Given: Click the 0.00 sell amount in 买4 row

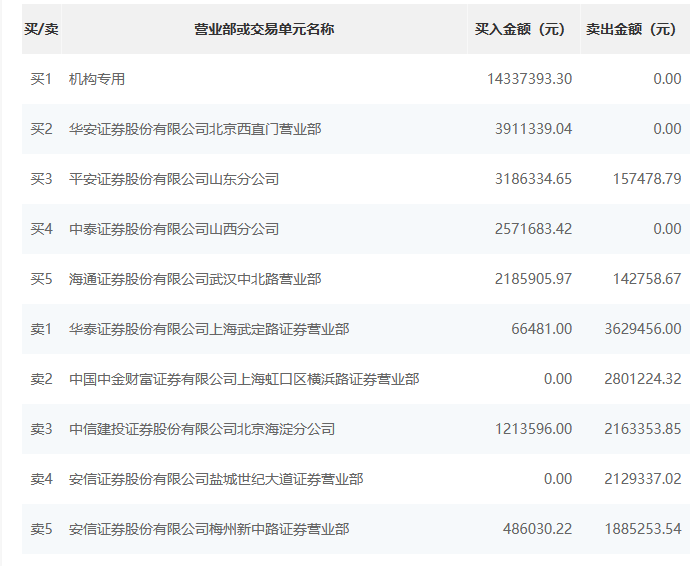Looking at the screenshot, I should click(x=667, y=228).
